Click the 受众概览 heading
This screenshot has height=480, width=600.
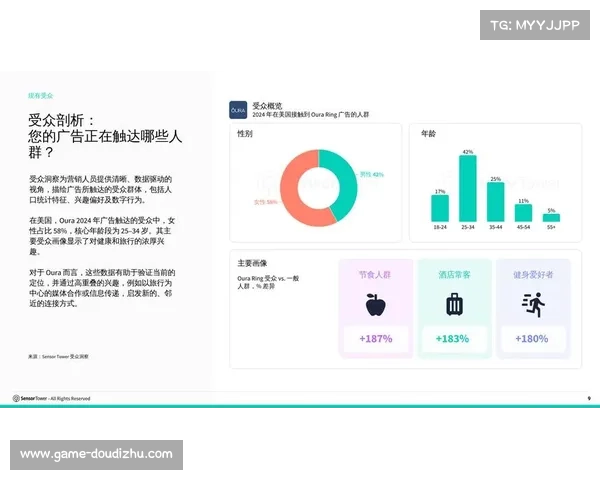267,106
